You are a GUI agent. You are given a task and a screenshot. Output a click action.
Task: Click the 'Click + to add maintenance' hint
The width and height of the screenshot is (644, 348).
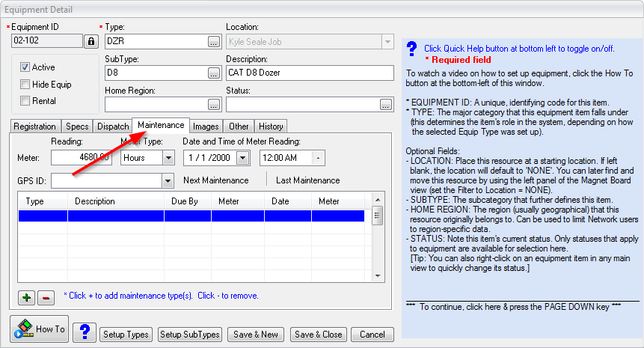[x=161, y=296]
